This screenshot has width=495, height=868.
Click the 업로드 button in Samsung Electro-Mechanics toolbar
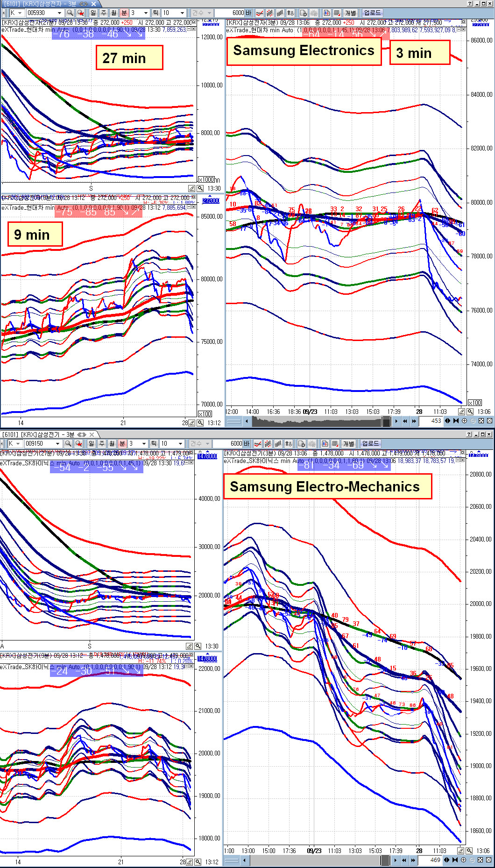[x=371, y=443]
